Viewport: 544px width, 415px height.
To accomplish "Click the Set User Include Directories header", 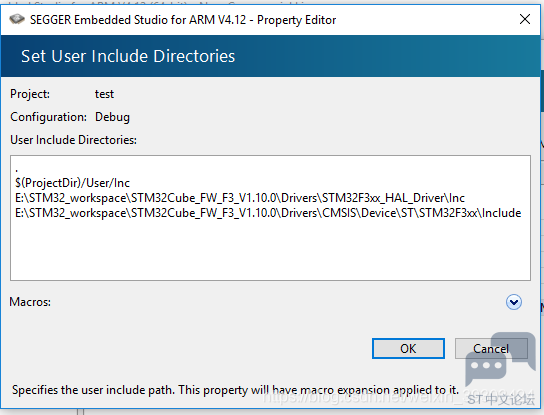I will coord(128,56).
